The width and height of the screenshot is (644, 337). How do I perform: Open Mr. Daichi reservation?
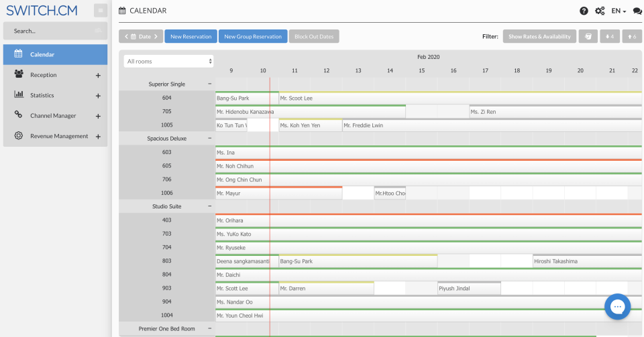tap(429, 275)
